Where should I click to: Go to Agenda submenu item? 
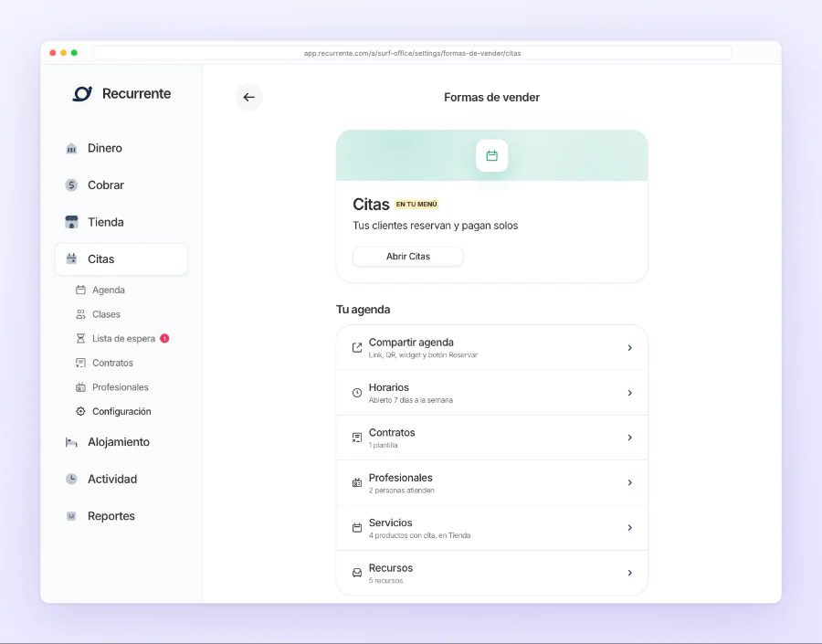[108, 290]
